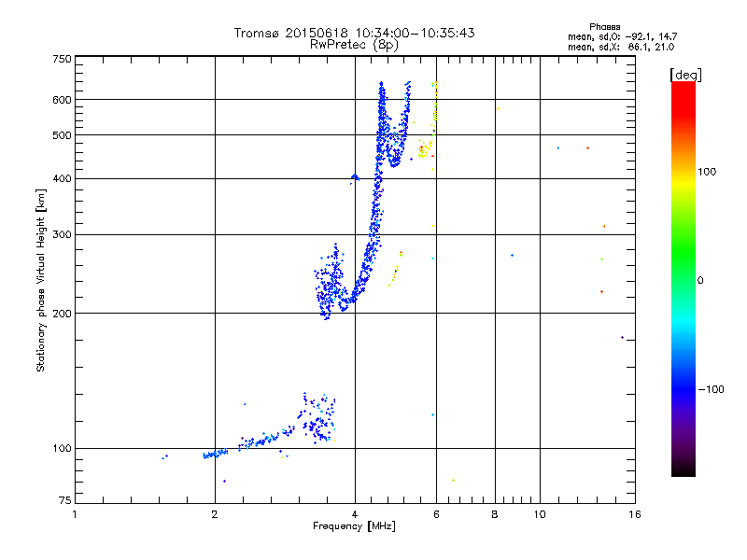
Task: Click y-axis tick label '400'
Action: [x=62, y=178]
